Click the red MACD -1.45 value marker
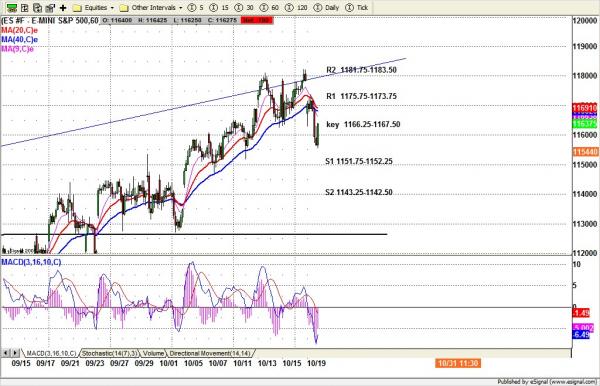 point(581,313)
